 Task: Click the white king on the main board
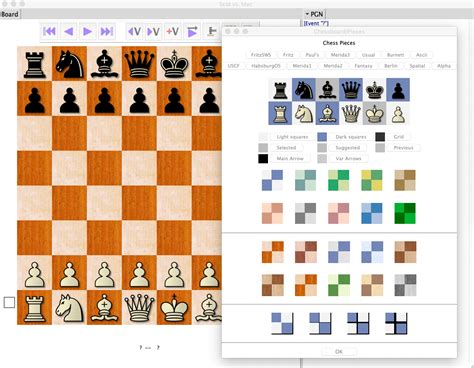click(x=174, y=307)
